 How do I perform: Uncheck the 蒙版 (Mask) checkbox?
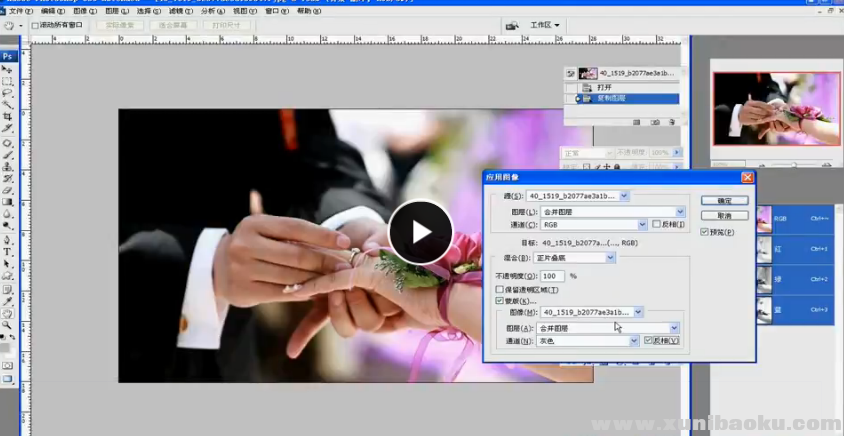(500, 300)
